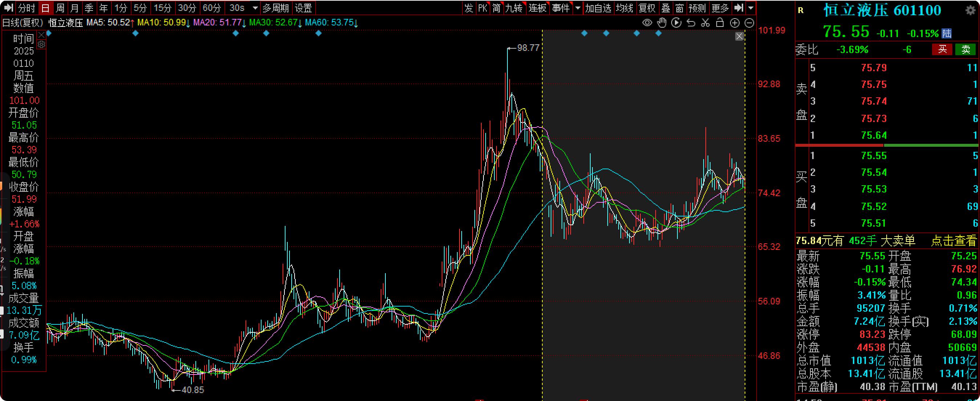Open quote panel settings gear
Viewport: 980px width, 401px height.
pyautogui.click(x=971, y=10)
